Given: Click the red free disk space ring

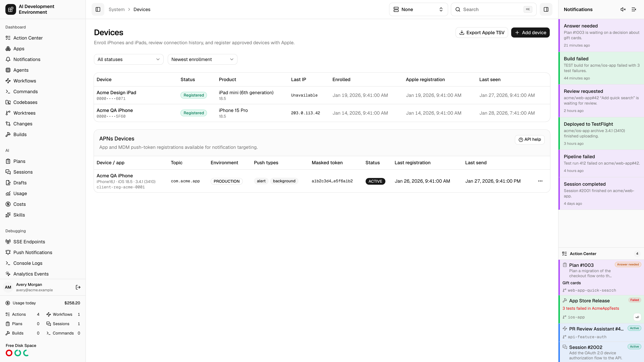Looking at the screenshot, I should 9,353.
